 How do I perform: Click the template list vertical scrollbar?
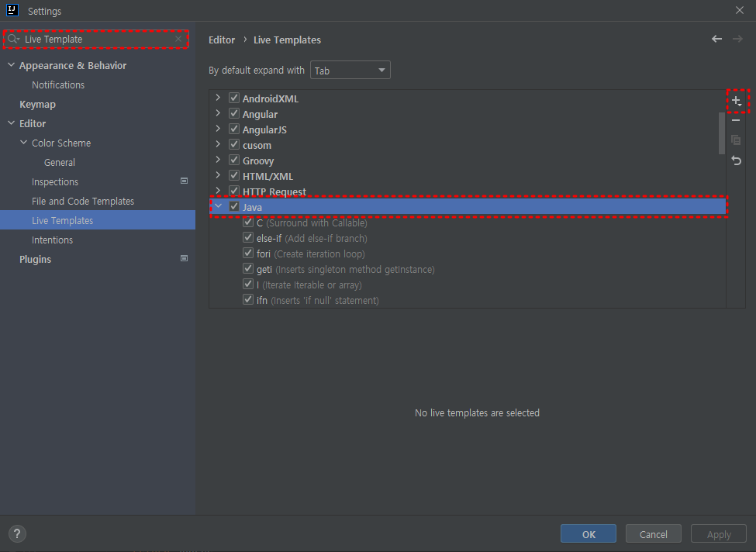pyautogui.click(x=721, y=133)
